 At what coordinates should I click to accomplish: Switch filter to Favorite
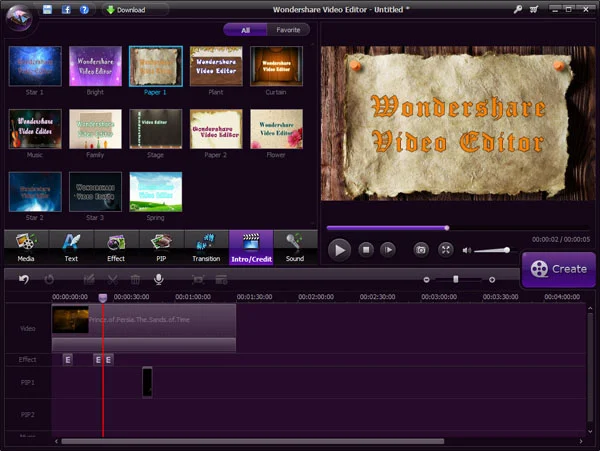[289, 30]
